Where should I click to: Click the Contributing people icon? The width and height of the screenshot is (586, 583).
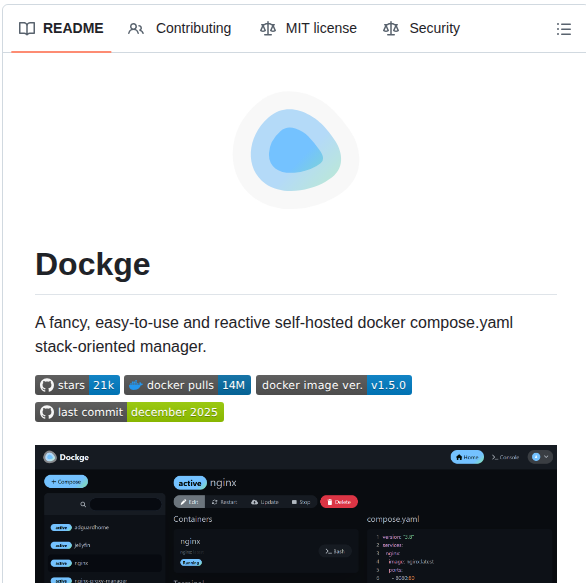click(136, 28)
